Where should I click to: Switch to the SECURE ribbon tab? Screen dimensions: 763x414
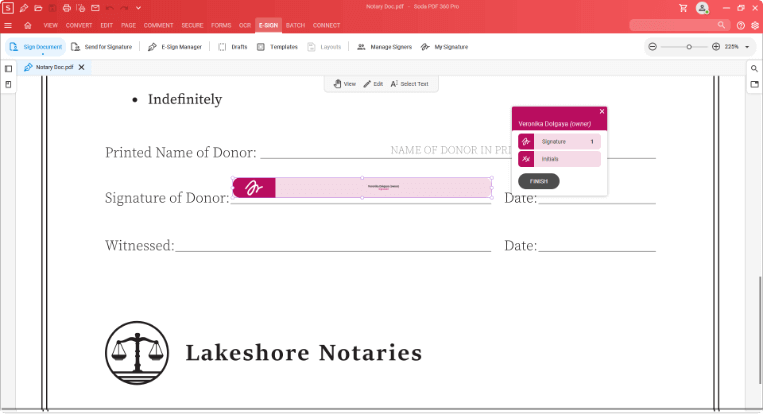pos(192,24)
